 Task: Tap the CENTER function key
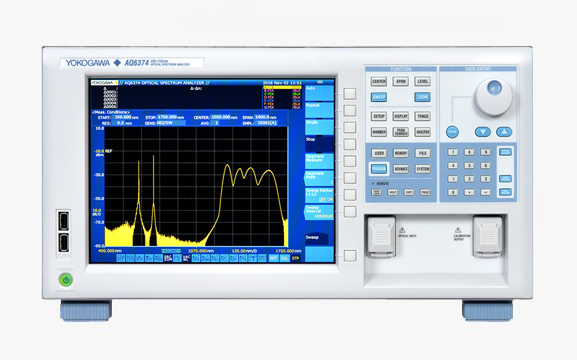[379, 81]
